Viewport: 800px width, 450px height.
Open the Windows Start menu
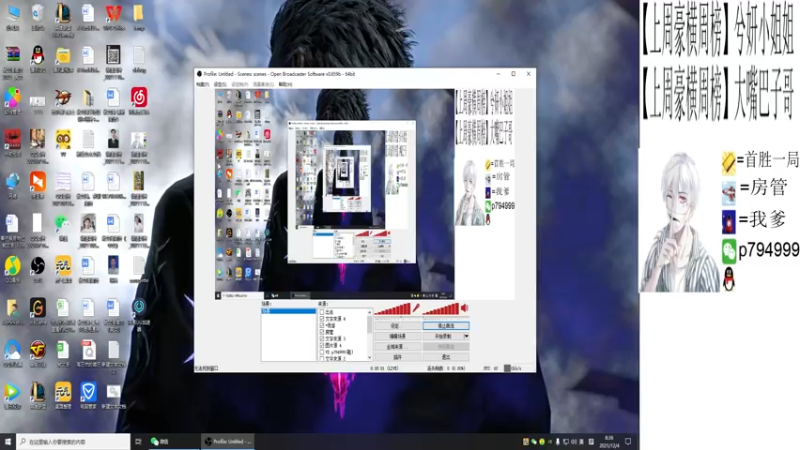click(x=8, y=441)
